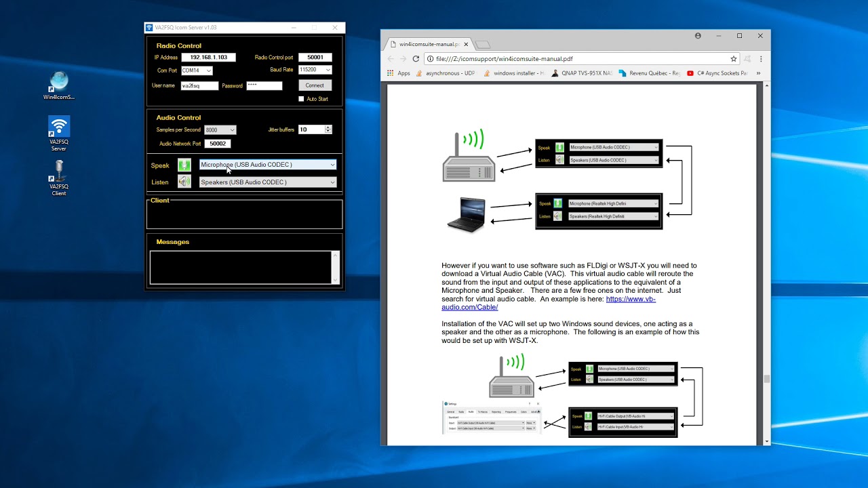The height and width of the screenshot is (488, 868).
Task: Open the Baud Rate dropdown showing 115200
Action: tap(315, 70)
